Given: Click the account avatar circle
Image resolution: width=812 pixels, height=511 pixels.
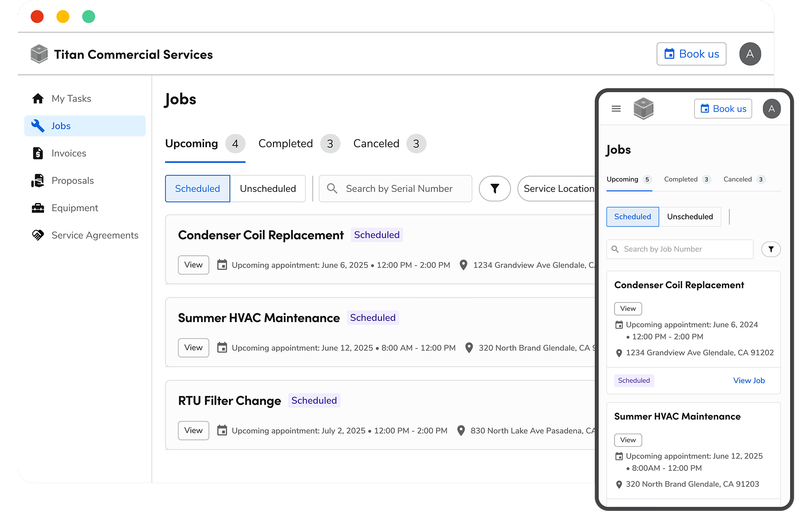Looking at the screenshot, I should click(750, 54).
